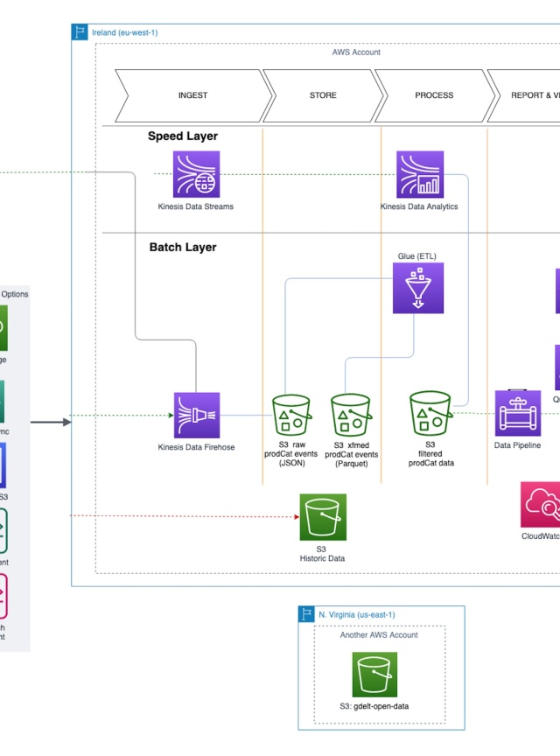Select the Kinesis Data Firehose icon
560x756 pixels.
pyautogui.click(x=197, y=415)
